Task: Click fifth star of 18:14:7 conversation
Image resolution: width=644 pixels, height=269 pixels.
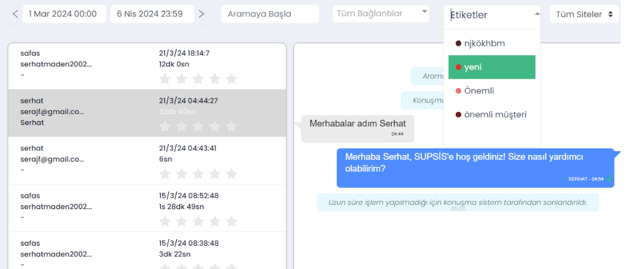Action: click(231, 79)
